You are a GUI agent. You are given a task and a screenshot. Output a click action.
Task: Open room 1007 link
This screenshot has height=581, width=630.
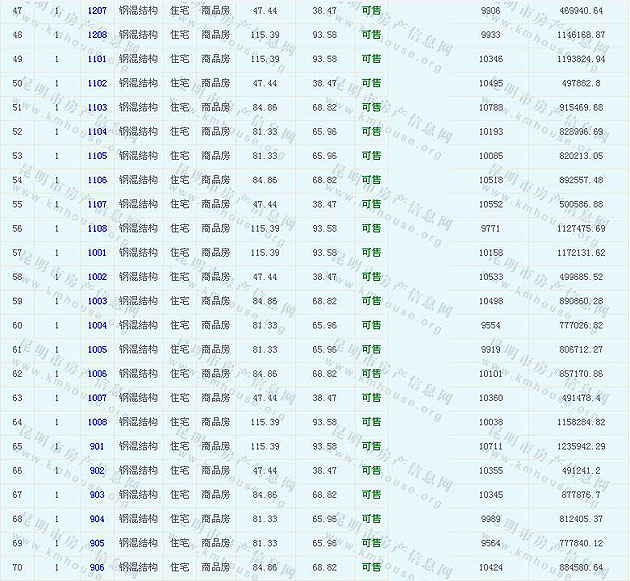pos(97,398)
